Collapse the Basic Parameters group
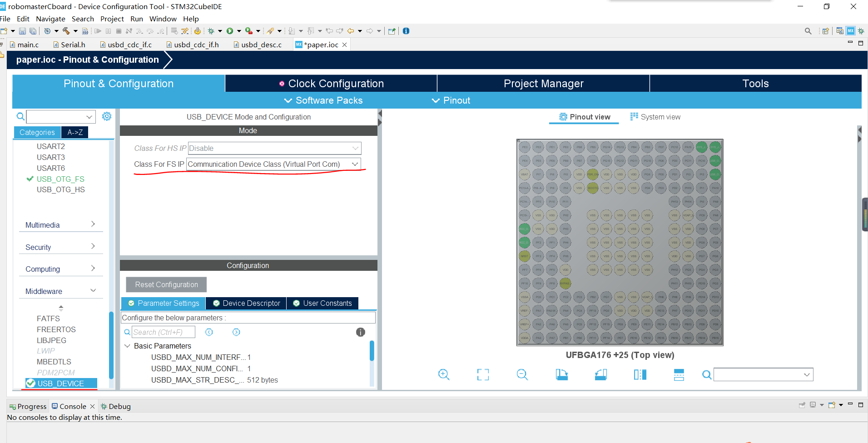Screen dimensions: 868x443 (127, 346)
